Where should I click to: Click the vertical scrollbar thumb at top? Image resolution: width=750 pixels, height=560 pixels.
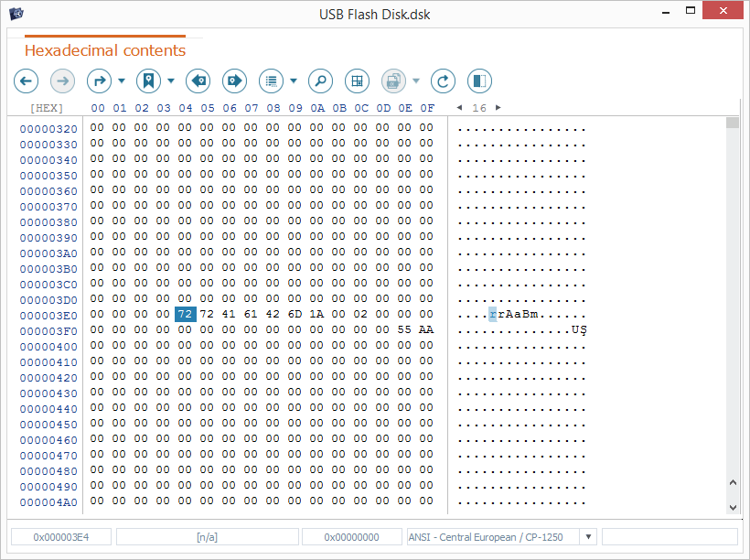(x=733, y=123)
